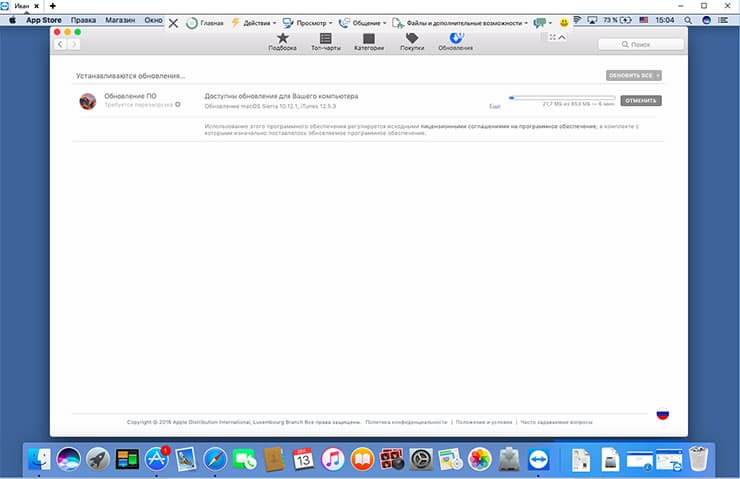Screen dimensions: 740x479
Task: Click the App Store search field
Action: pos(640,44)
